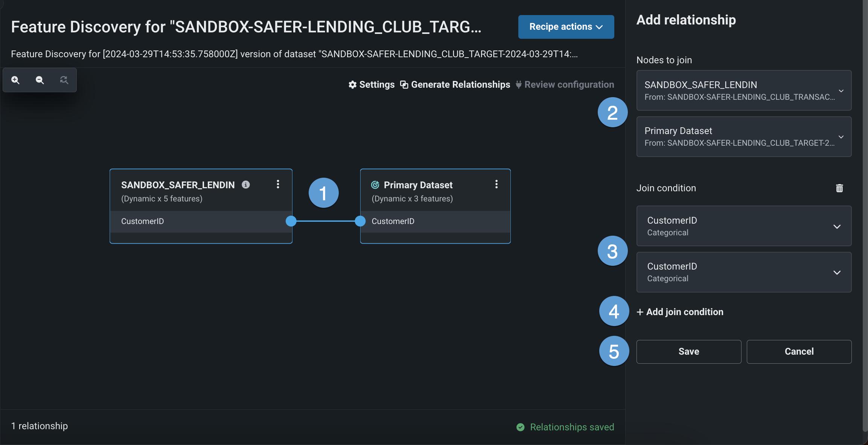868x445 pixels.
Task: Cancel adding the relationship
Action: pos(799,352)
